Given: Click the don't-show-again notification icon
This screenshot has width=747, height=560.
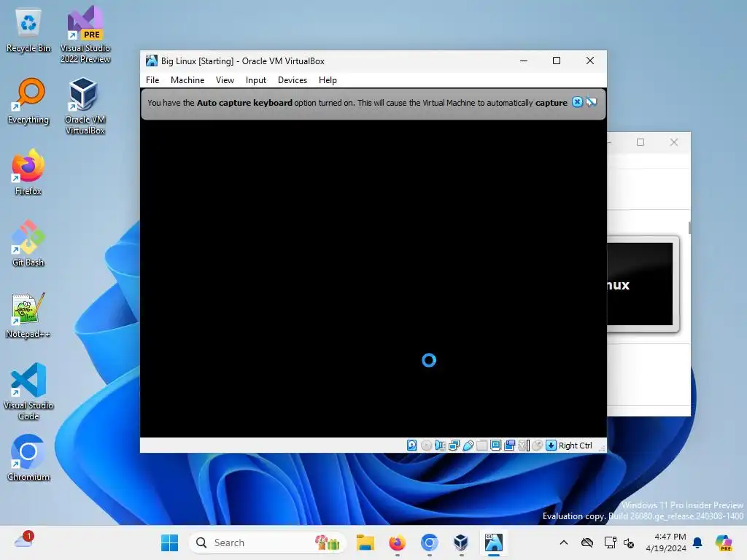Looking at the screenshot, I should (x=591, y=102).
